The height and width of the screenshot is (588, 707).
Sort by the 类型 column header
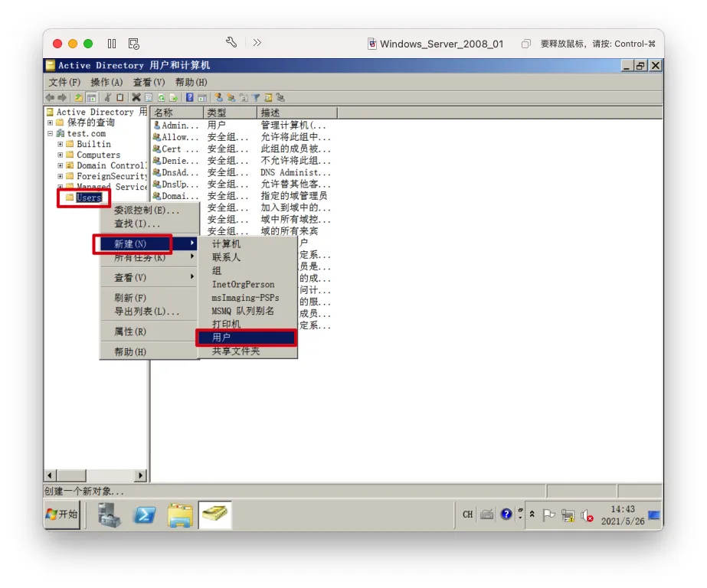tap(230, 113)
